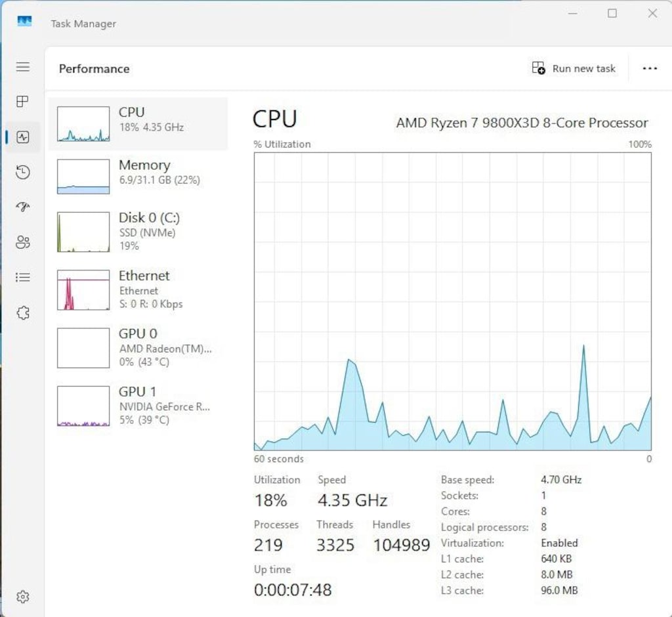Image resolution: width=672 pixels, height=617 pixels.
Task: Click the Task Manager title bar icon
Action: [24, 21]
